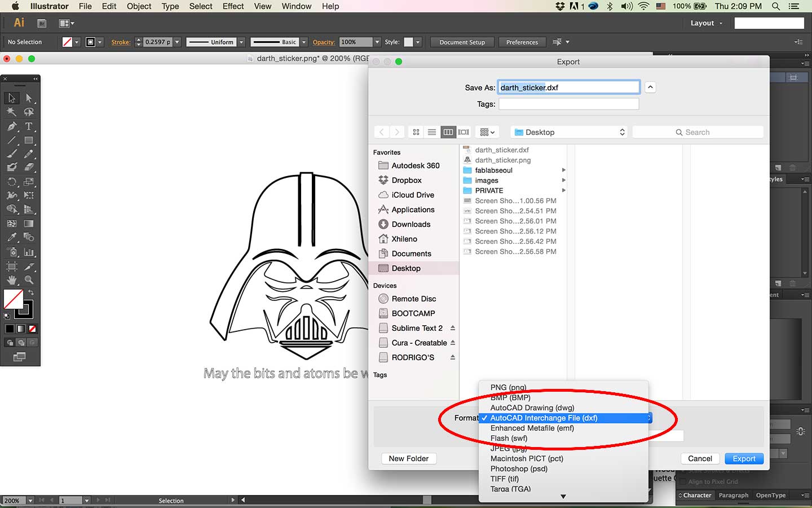Select the Shape Builder tool

(x=11, y=209)
